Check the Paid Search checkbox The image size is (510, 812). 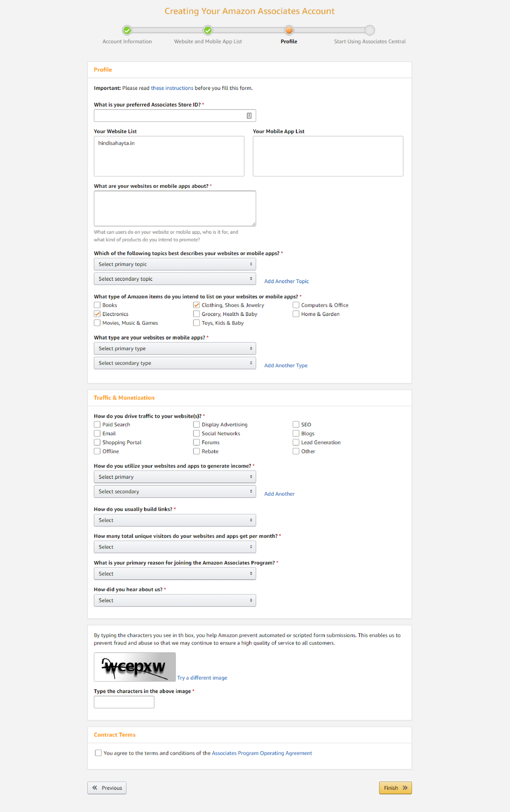click(x=97, y=424)
